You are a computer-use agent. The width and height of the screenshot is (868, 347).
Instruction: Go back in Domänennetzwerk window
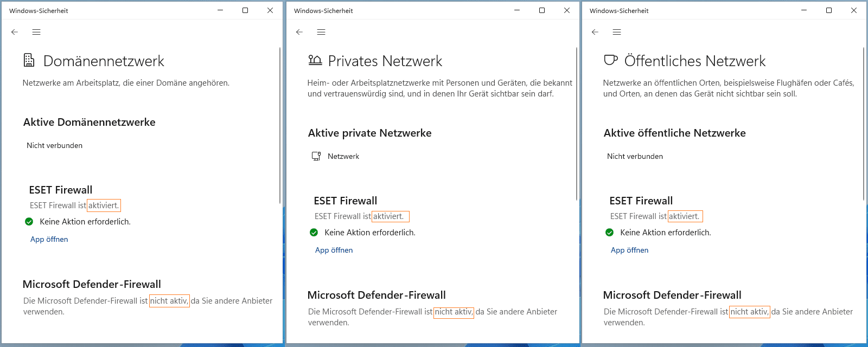click(15, 32)
